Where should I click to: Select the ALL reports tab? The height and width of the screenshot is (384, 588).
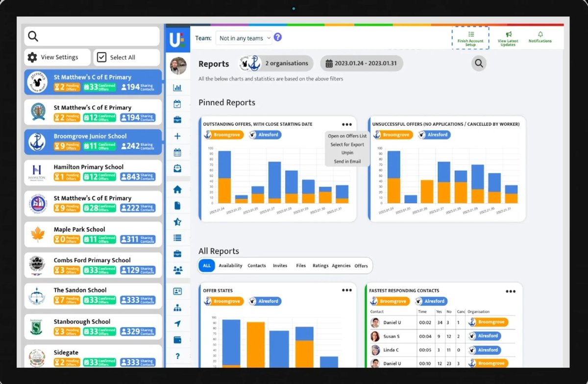[x=207, y=265]
